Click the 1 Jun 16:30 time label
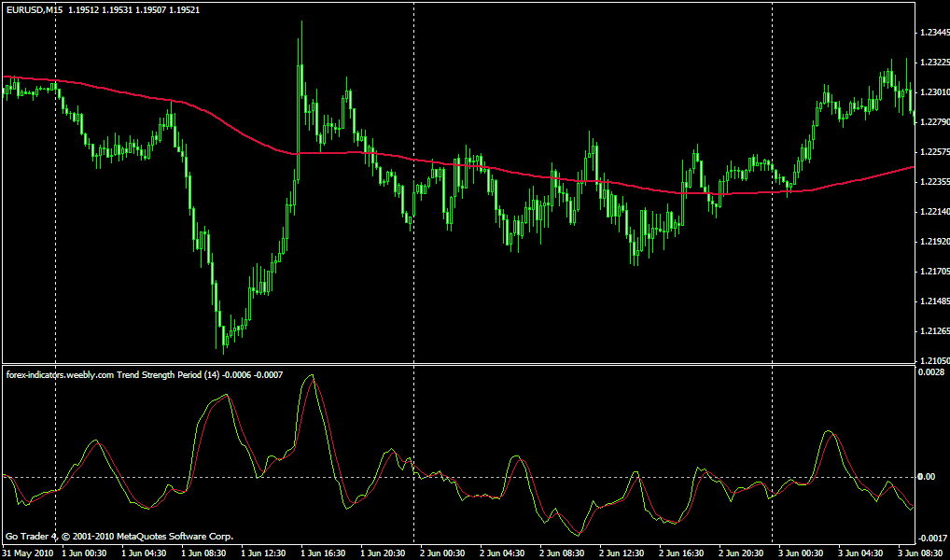The image size is (950, 560). [323, 553]
